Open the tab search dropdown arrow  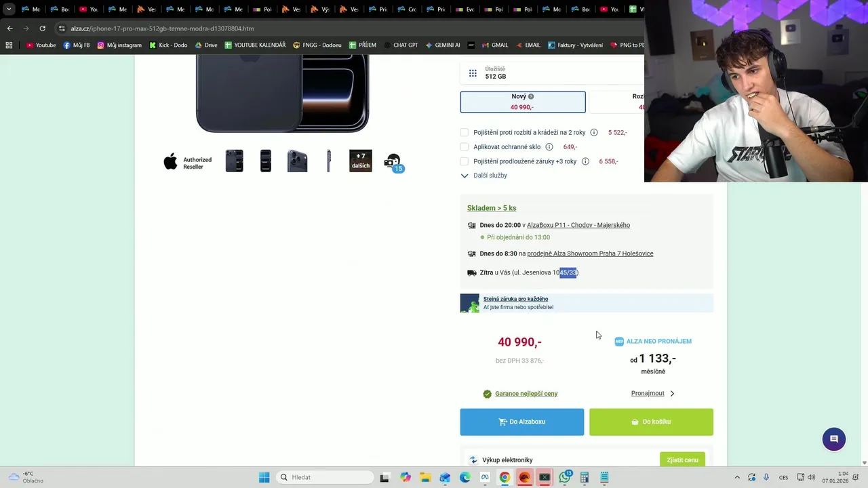pyautogui.click(x=9, y=9)
